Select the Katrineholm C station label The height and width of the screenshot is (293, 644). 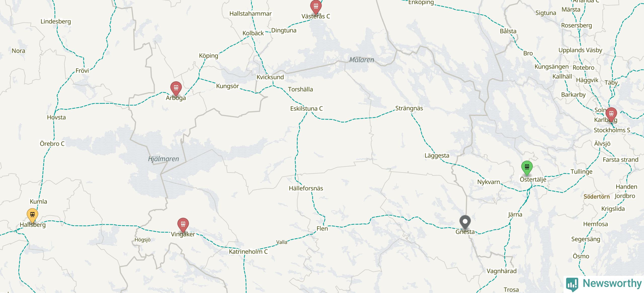[x=248, y=252]
